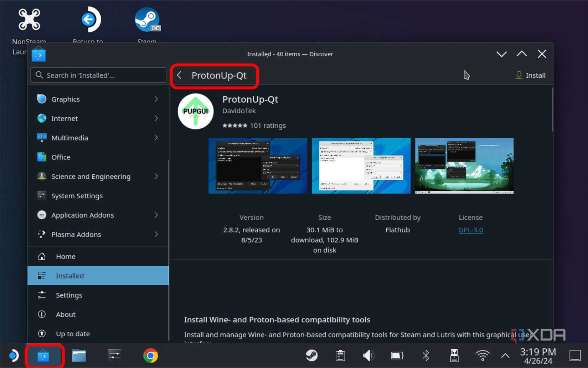
Task: Click the 101 ratings star rating
Action: click(x=254, y=126)
